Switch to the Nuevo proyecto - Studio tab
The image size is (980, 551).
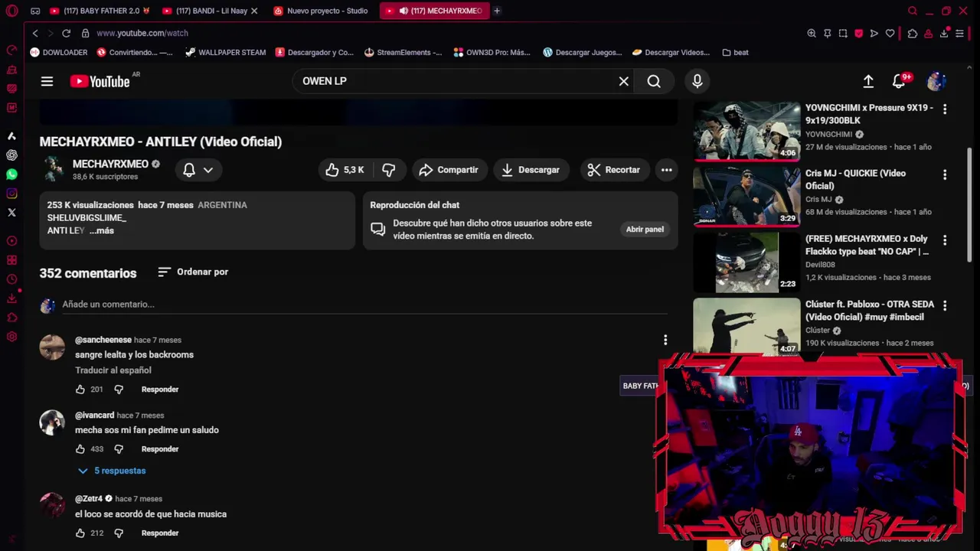(322, 11)
